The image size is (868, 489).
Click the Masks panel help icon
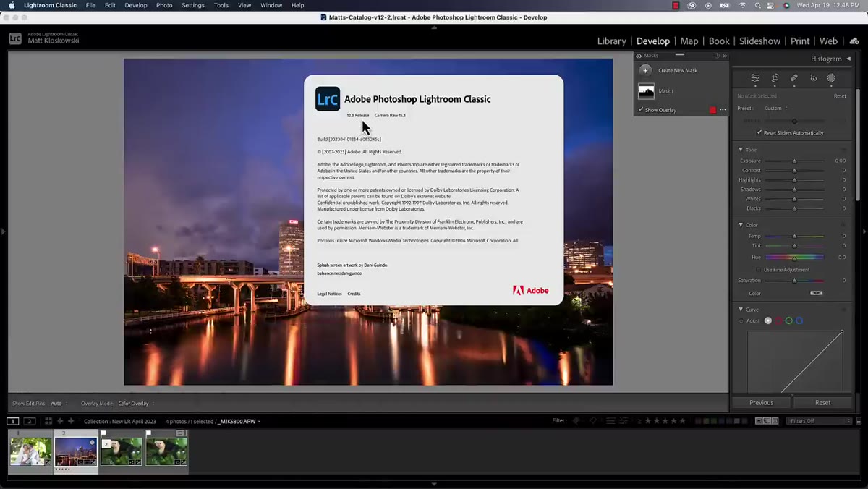717,56
